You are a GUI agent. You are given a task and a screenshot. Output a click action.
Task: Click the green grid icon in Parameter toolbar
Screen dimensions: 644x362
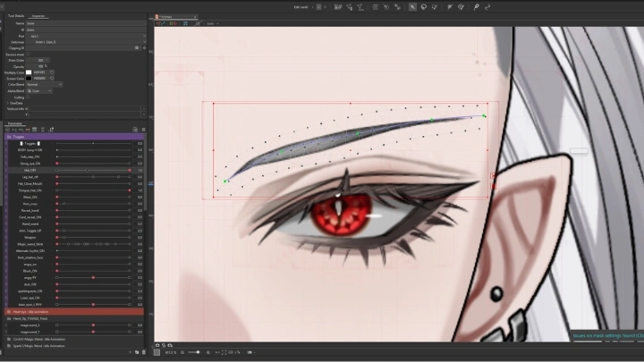click(35, 130)
